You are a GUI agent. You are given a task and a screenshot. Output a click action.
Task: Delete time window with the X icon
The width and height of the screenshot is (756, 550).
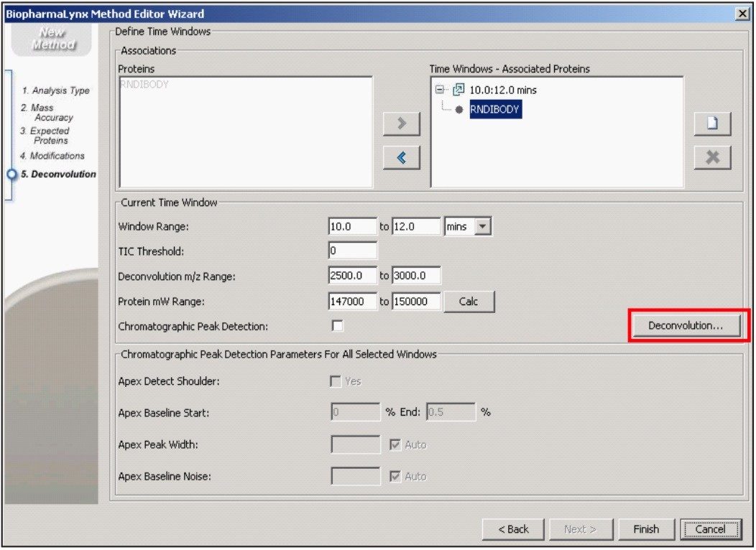tap(713, 157)
